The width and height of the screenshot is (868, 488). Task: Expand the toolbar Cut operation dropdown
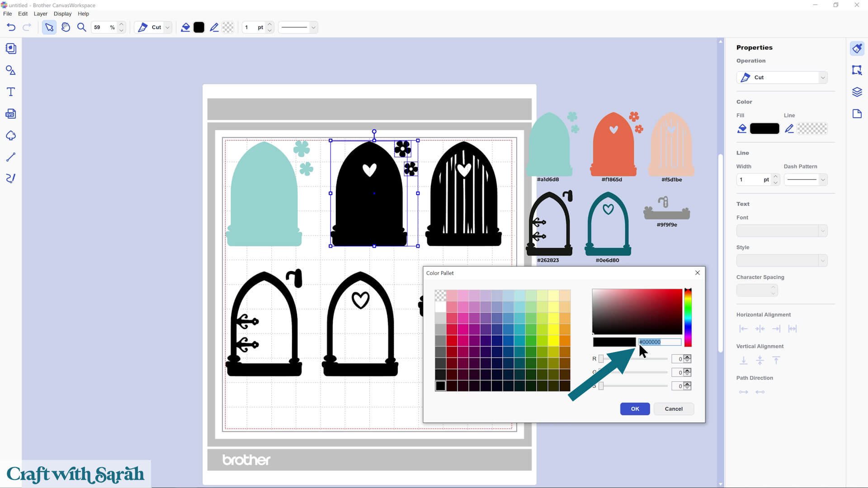point(167,27)
